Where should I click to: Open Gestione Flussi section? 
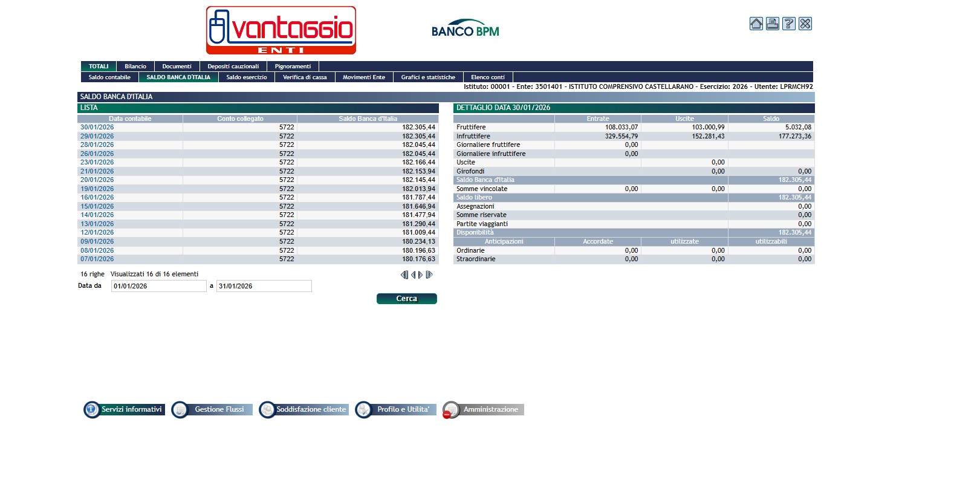[x=219, y=409]
